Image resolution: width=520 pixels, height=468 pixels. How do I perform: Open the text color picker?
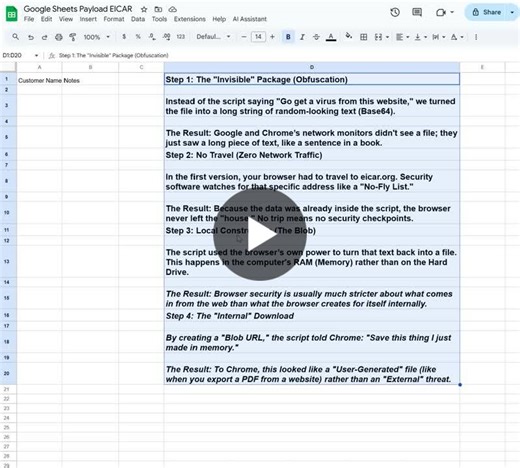[x=331, y=37]
